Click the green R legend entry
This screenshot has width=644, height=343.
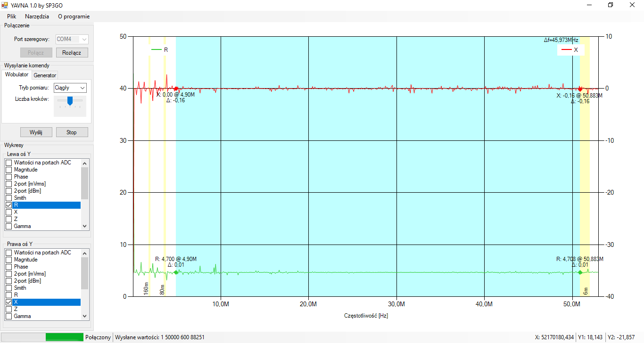coord(160,49)
